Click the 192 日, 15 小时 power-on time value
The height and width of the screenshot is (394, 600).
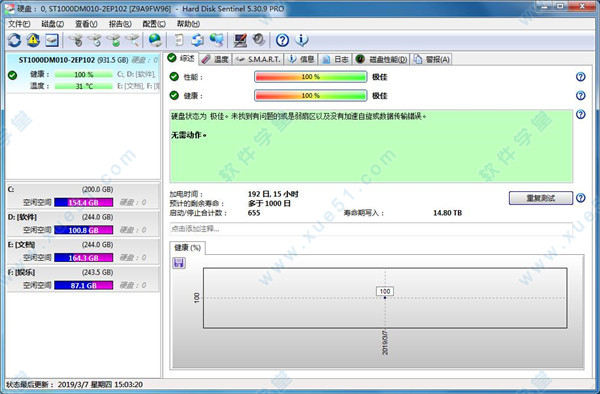click(x=273, y=194)
